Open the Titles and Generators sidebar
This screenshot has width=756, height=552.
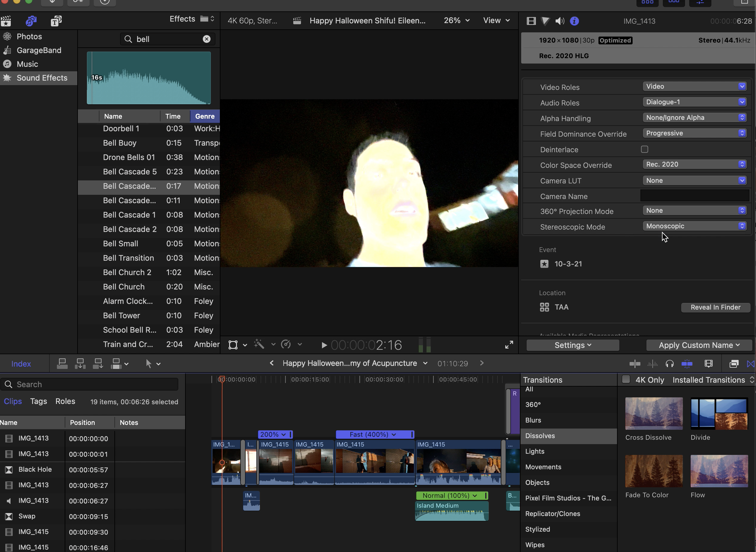point(56,21)
